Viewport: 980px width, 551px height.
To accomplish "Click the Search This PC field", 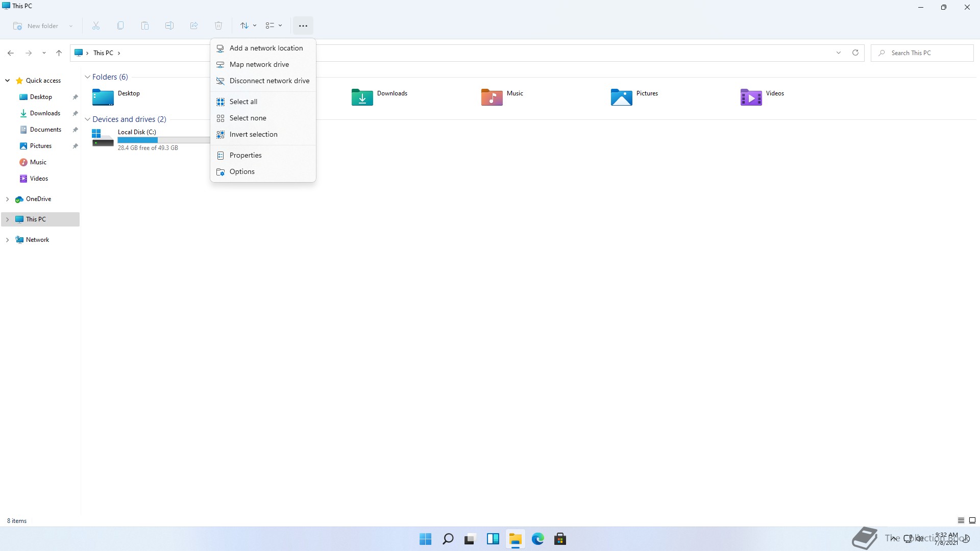I will 922,53.
